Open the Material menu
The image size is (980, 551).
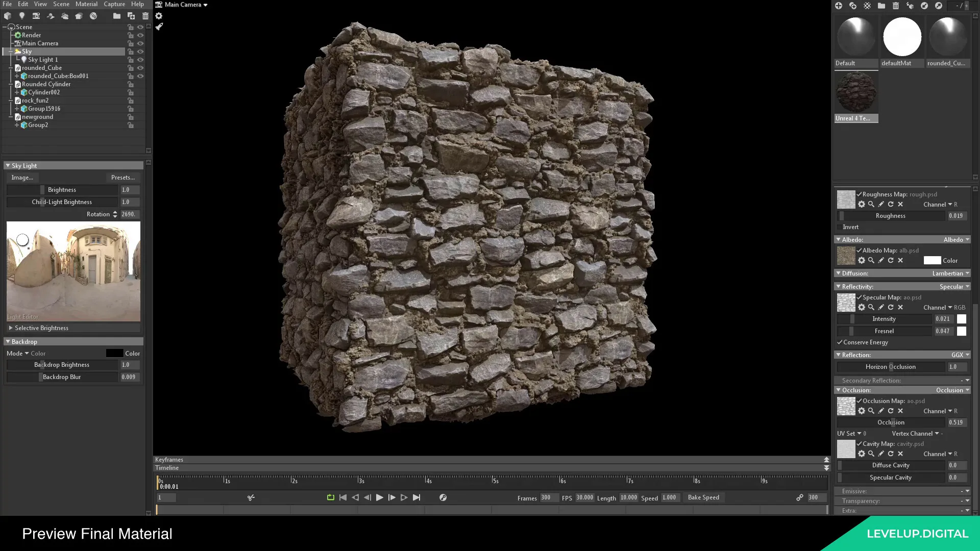pyautogui.click(x=86, y=4)
